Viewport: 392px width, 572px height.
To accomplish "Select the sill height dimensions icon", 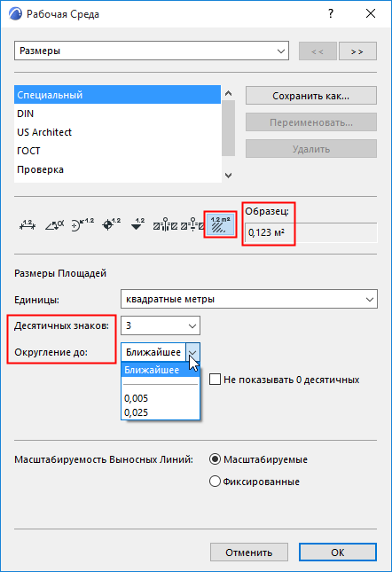I will pos(192,225).
